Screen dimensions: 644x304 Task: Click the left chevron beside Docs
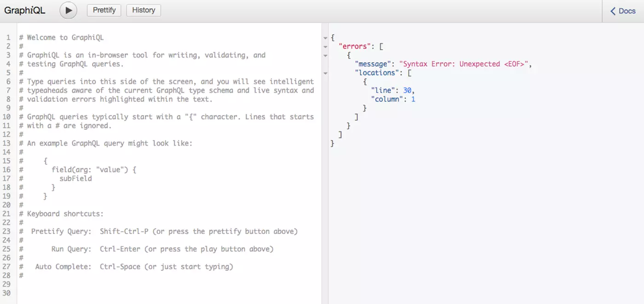coord(613,11)
